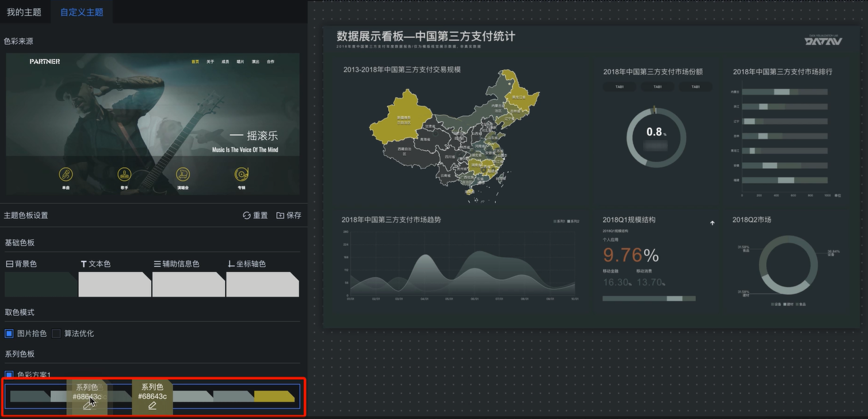Toggle the 色彩方案1 checkbox
868x419 pixels.
click(x=9, y=375)
